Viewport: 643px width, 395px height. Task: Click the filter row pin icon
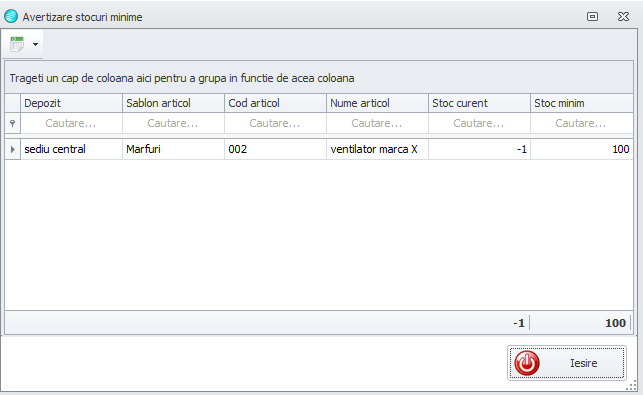tap(13, 123)
